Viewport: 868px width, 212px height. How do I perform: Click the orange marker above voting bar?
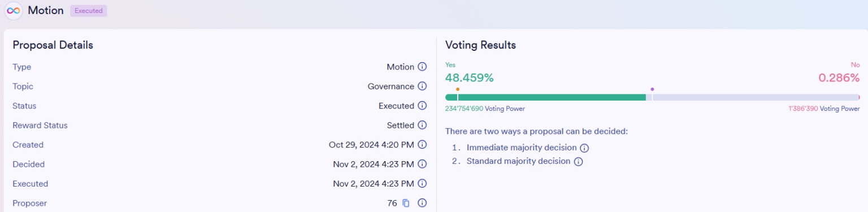pyautogui.click(x=457, y=89)
